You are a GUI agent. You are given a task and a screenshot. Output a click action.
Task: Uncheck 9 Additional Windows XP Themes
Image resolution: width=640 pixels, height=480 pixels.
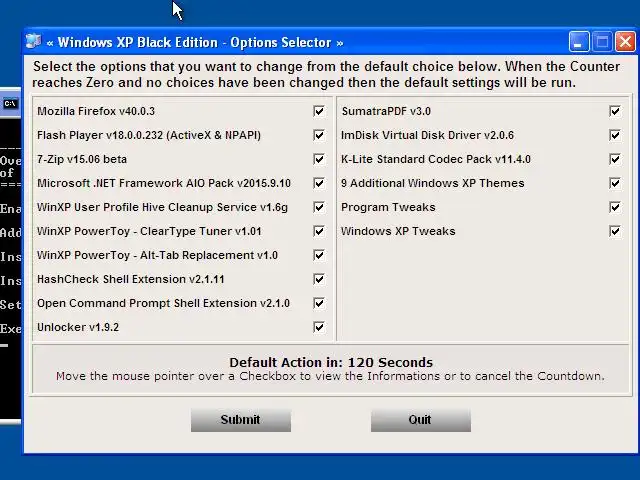click(x=615, y=183)
